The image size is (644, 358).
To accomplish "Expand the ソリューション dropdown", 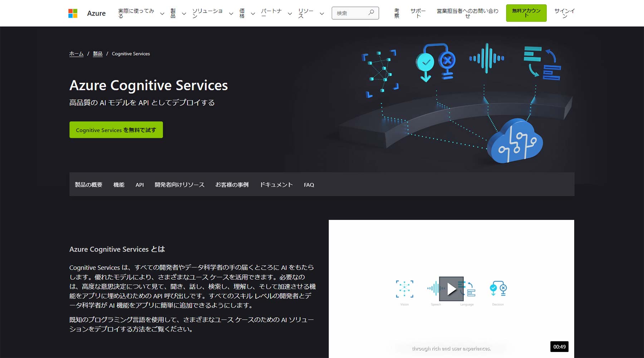I will pos(213,13).
